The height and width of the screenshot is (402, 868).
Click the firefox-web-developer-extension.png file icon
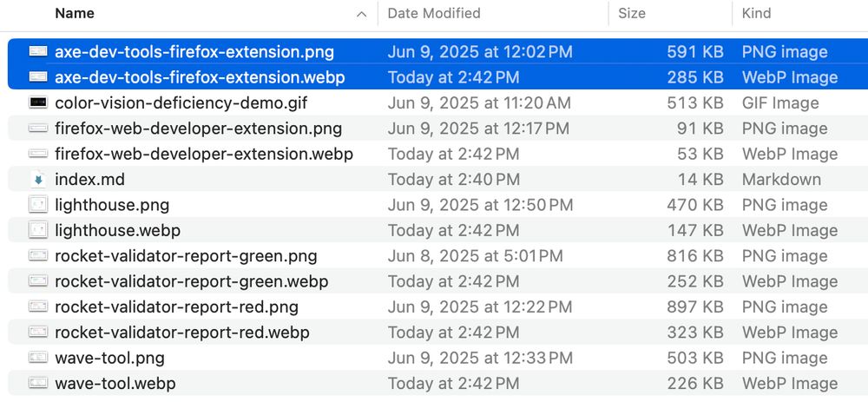(37, 128)
